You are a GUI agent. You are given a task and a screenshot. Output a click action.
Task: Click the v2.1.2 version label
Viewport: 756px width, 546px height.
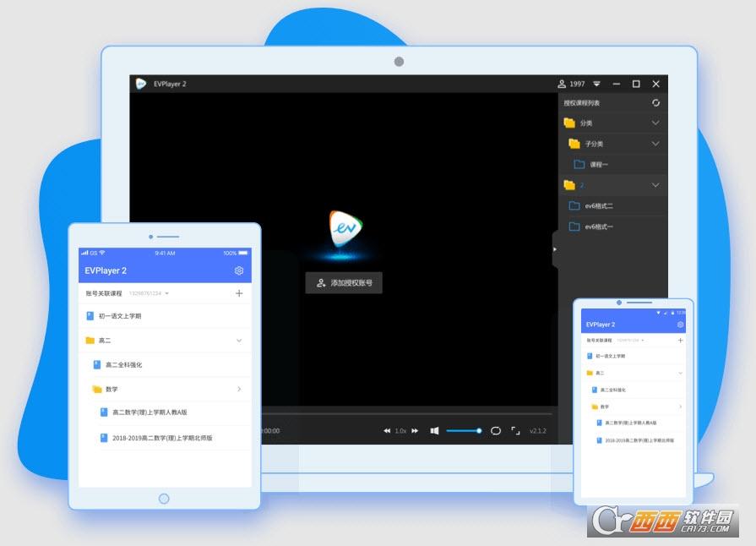538,431
